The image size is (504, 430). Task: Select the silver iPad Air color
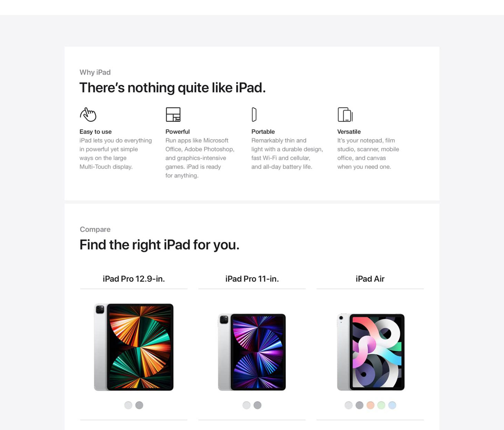tap(348, 405)
